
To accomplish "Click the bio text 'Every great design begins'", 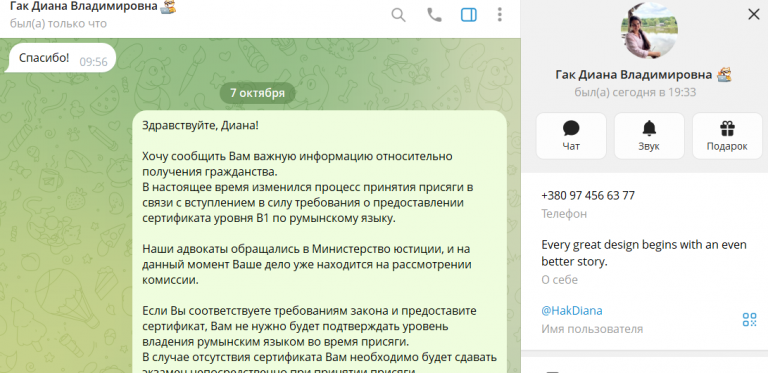I will pyautogui.click(x=644, y=253).
